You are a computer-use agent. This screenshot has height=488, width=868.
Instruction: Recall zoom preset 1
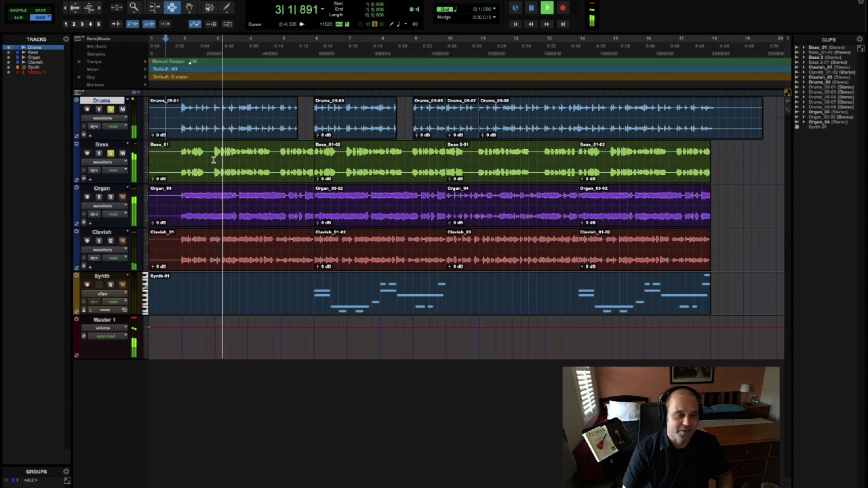point(66,24)
